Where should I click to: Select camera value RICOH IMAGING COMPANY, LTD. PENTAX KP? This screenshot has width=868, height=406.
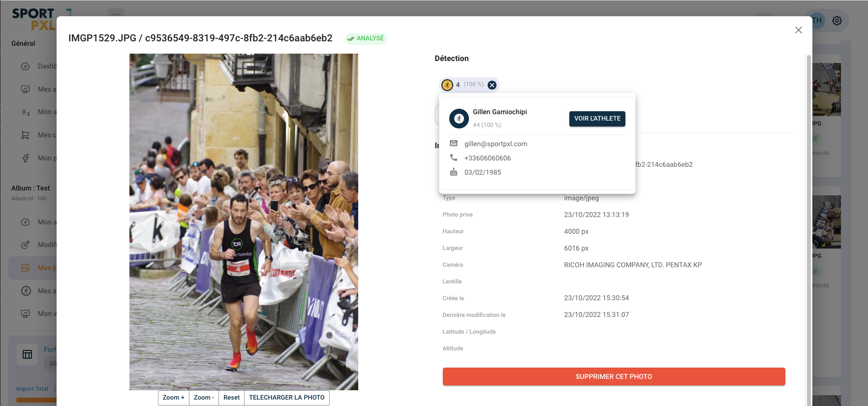click(x=633, y=265)
